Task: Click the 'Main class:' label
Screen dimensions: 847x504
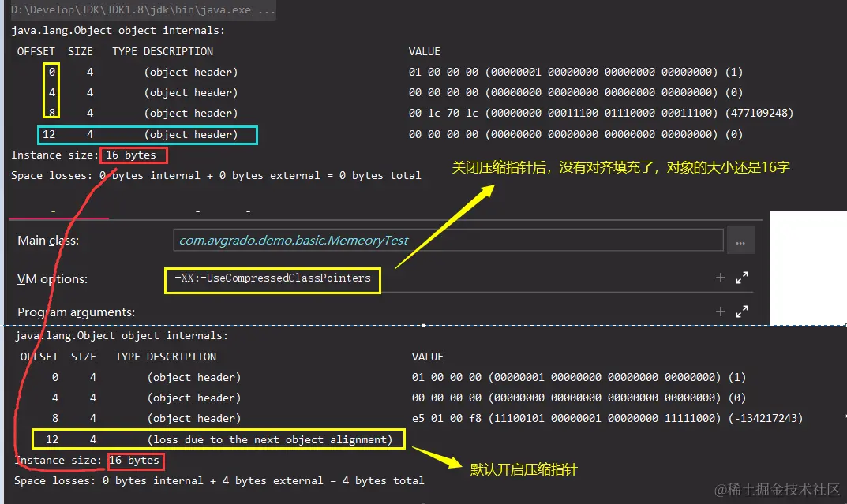Action: [48, 240]
